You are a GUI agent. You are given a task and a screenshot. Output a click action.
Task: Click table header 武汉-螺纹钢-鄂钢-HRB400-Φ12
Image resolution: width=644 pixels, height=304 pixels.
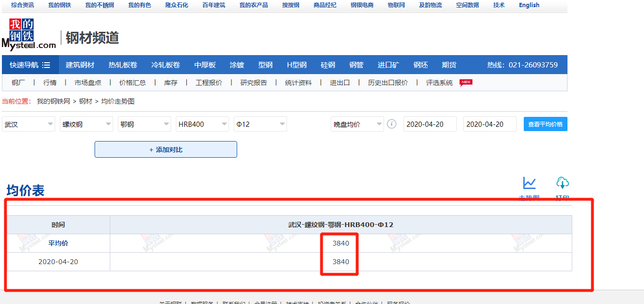point(341,225)
